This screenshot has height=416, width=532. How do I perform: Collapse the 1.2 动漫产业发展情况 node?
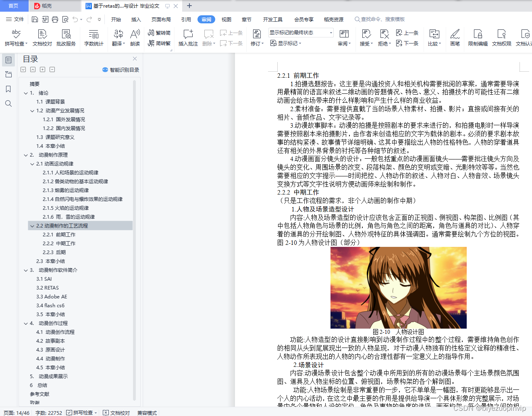pyautogui.click(x=32, y=111)
